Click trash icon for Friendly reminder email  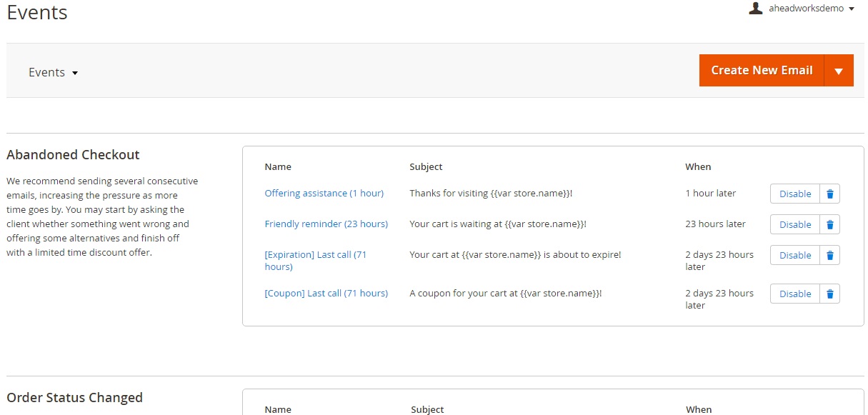tap(829, 224)
